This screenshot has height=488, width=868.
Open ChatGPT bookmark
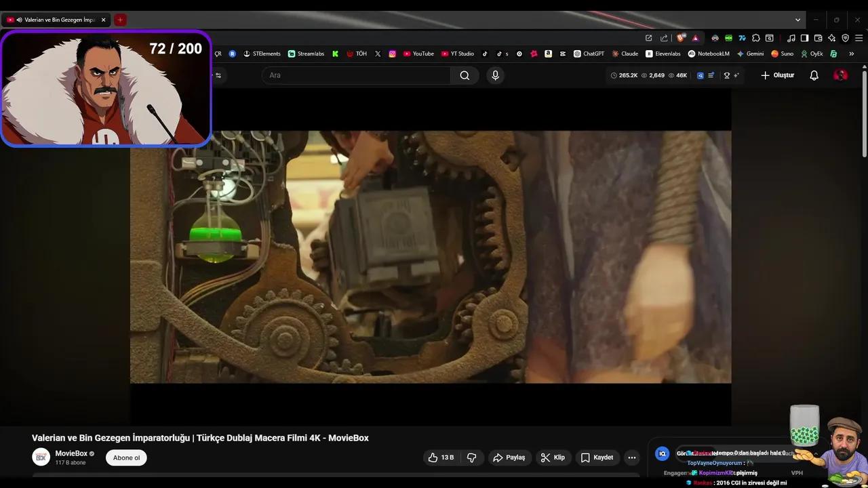[x=589, y=54]
